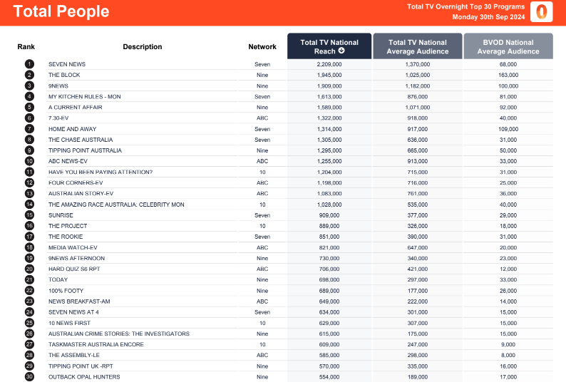The image size is (566, 392).
Task: Click TIPPING POINT AUSTRALIA description
Action: click(85, 150)
